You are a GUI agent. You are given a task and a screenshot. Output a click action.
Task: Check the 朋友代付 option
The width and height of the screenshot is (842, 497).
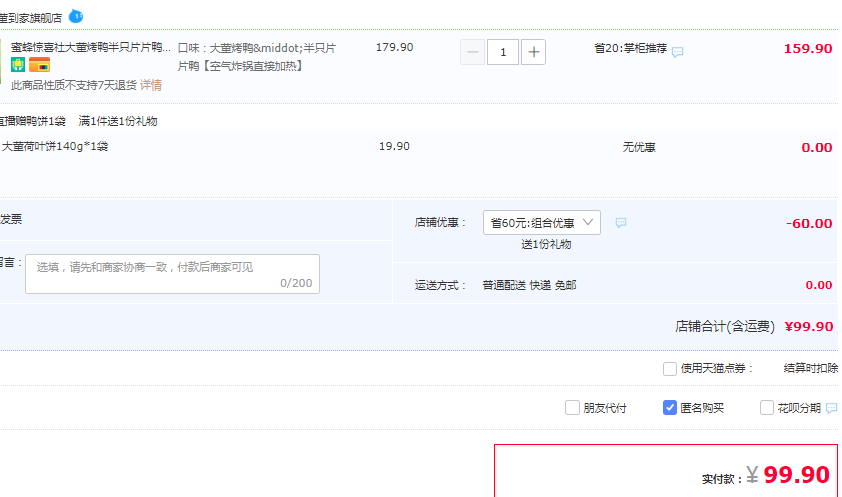pyautogui.click(x=572, y=408)
